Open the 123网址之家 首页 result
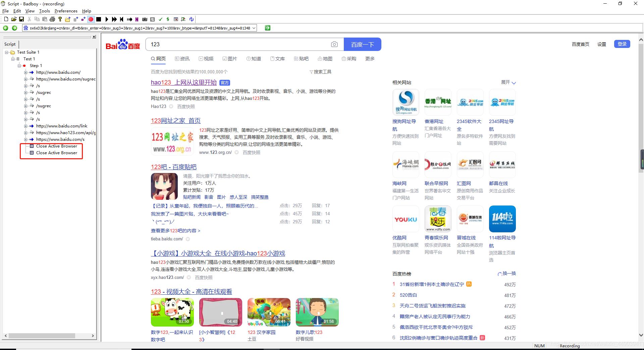Viewport: 644px width, 350px height. click(x=176, y=121)
